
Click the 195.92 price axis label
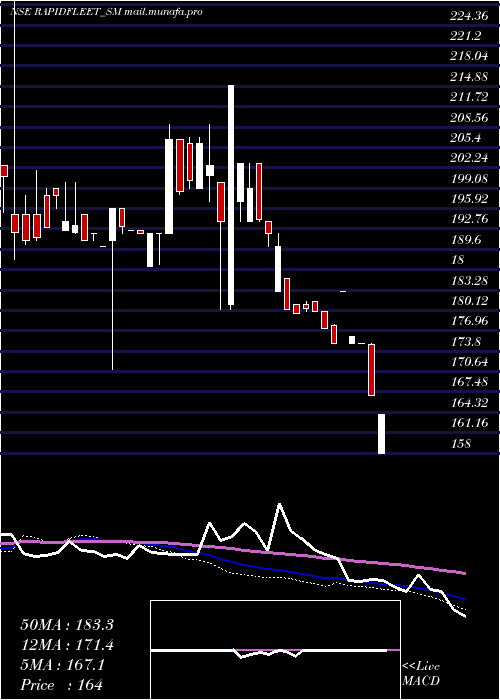(x=469, y=199)
